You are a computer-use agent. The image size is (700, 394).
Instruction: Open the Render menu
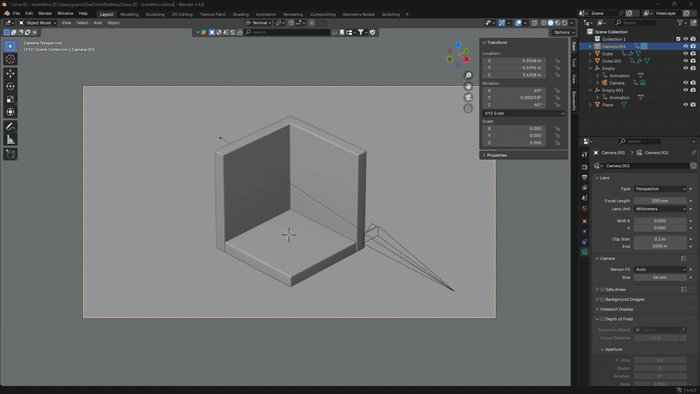coord(45,13)
